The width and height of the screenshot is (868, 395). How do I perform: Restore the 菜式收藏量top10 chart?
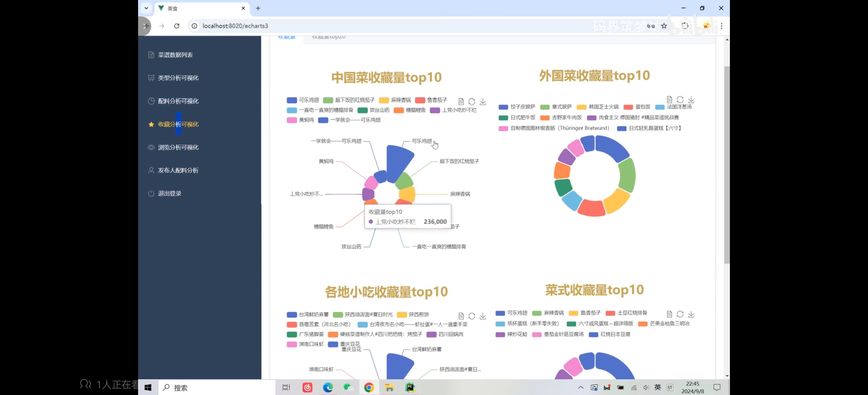pos(680,314)
